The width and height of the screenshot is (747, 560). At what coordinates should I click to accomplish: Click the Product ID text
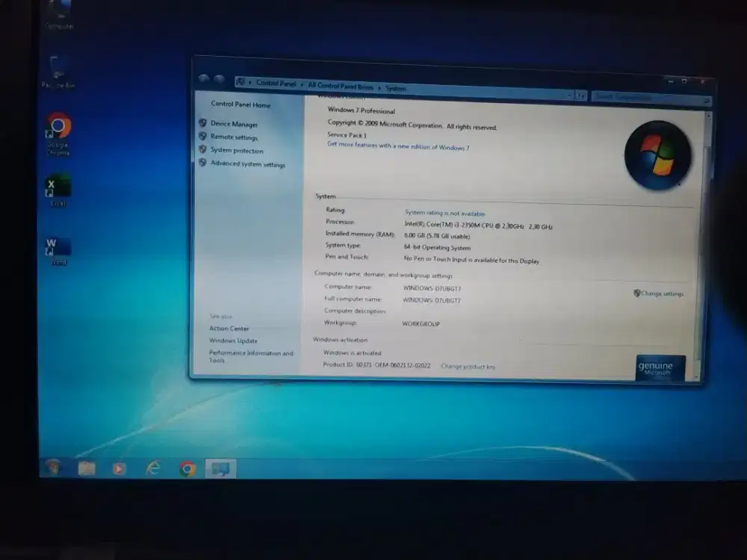tap(376, 365)
